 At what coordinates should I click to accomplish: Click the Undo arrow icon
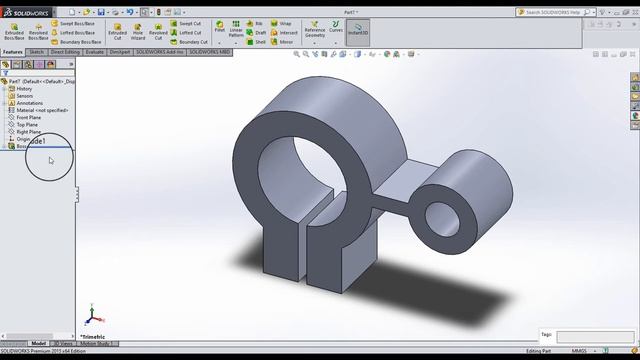pyautogui.click(x=130, y=12)
